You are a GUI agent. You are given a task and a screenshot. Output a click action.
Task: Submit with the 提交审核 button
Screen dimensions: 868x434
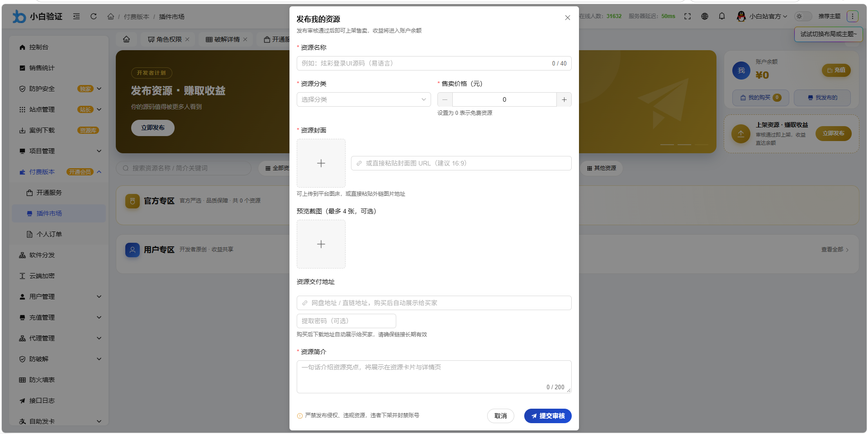pos(548,416)
